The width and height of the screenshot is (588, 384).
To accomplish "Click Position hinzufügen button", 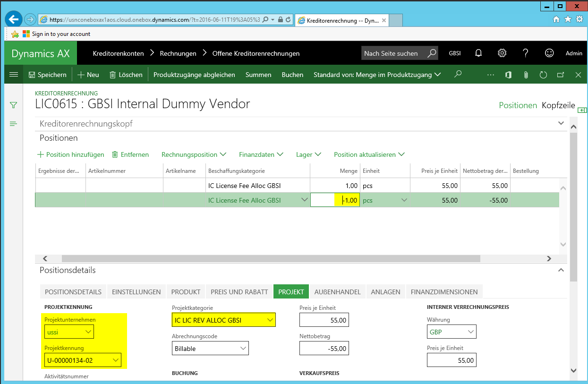I will coord(71,154).
